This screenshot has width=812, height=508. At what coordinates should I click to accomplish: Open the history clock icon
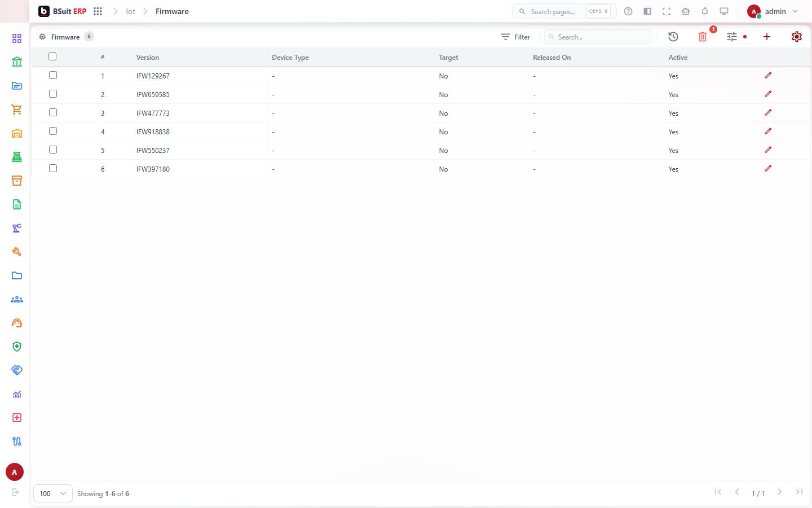673,37
